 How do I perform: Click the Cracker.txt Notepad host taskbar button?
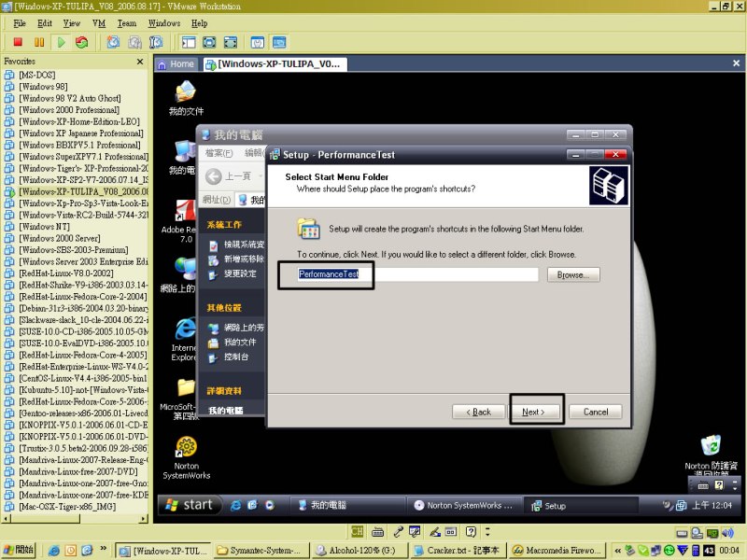[x=458, y=551]
